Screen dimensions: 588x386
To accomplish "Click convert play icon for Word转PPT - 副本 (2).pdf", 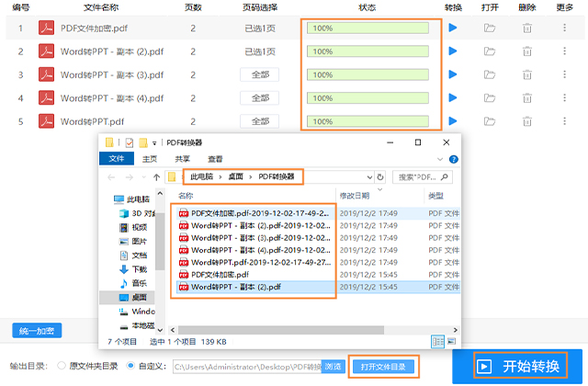I will click(x=453, y=51).
